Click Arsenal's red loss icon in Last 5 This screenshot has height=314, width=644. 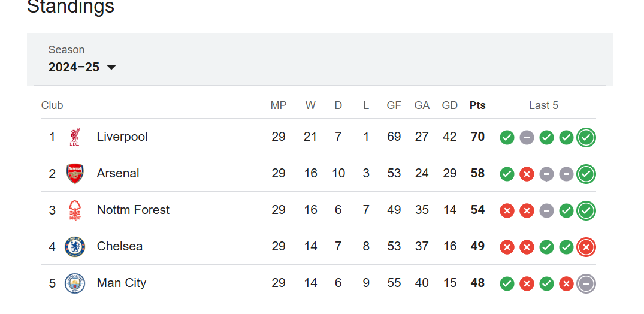coord(527,174)
